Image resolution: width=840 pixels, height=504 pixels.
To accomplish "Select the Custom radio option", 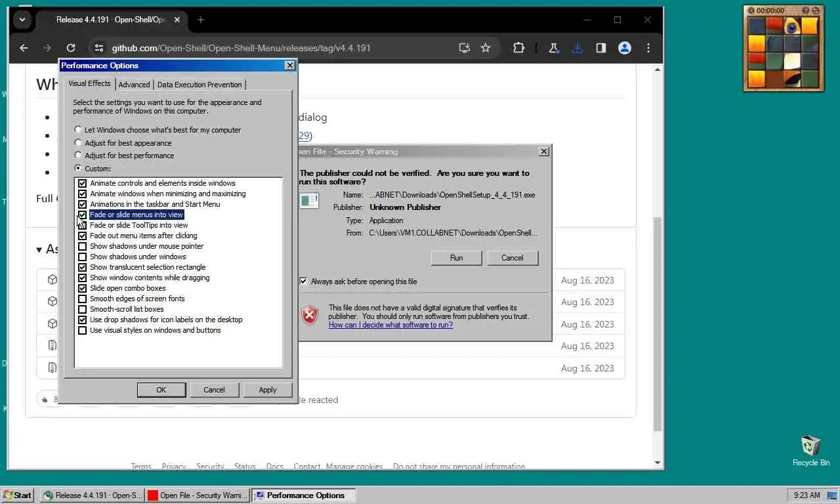I will [x=78, y=169].
